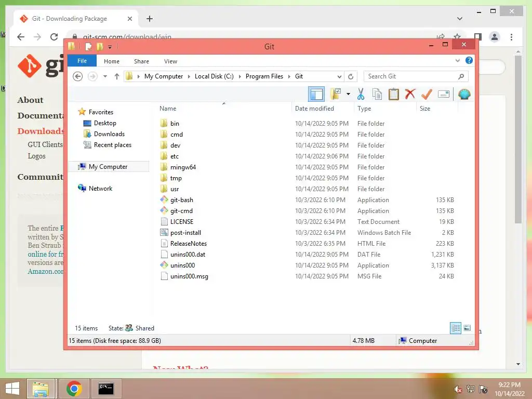Viewport: 532px width, 399px height.
Task: Select My Computer in navigation pane
Action: coord(108,167)
